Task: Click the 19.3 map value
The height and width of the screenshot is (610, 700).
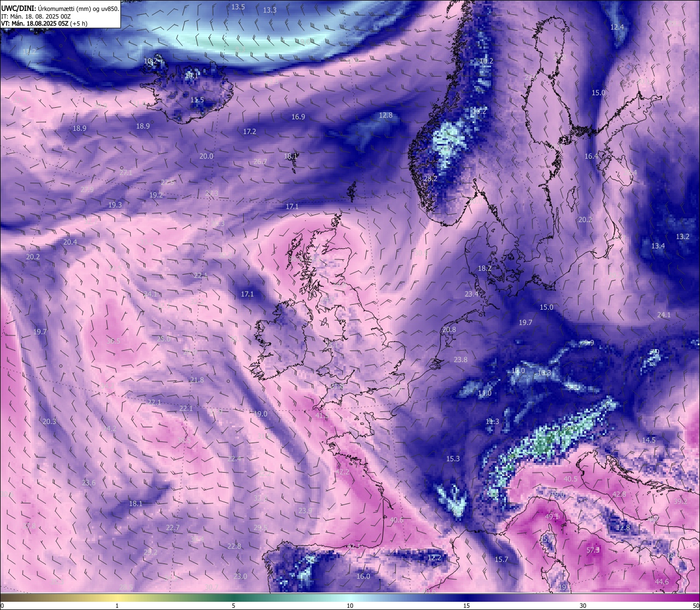Action: (x=115, y=205)
